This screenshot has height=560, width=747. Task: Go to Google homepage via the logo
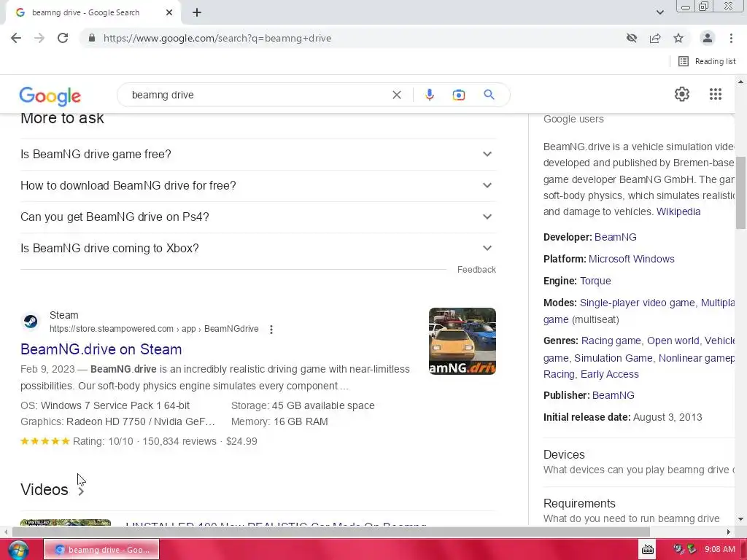[x=50, y=96]
